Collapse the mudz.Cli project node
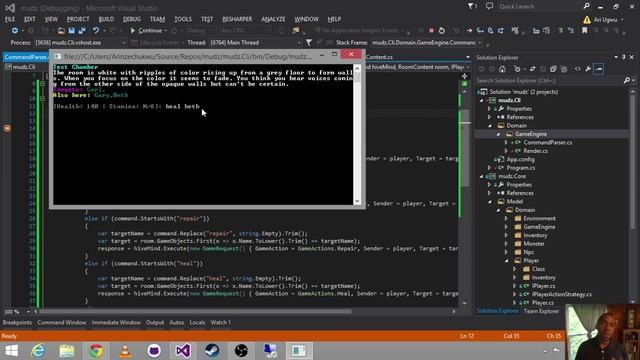This screenshot has width=640, height=360. click(482, 100)
